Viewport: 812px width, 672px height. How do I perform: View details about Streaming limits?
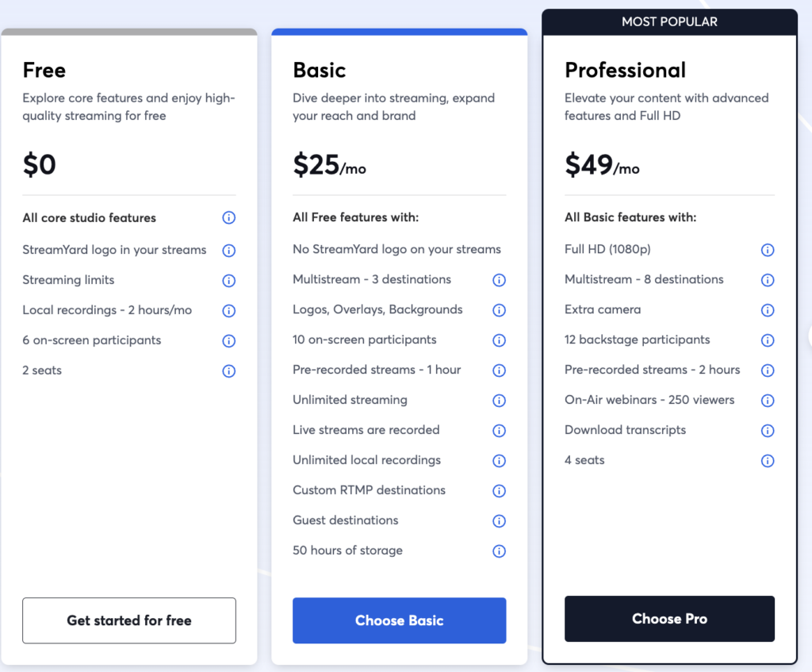pyautogui.click(x=228, y=279)
